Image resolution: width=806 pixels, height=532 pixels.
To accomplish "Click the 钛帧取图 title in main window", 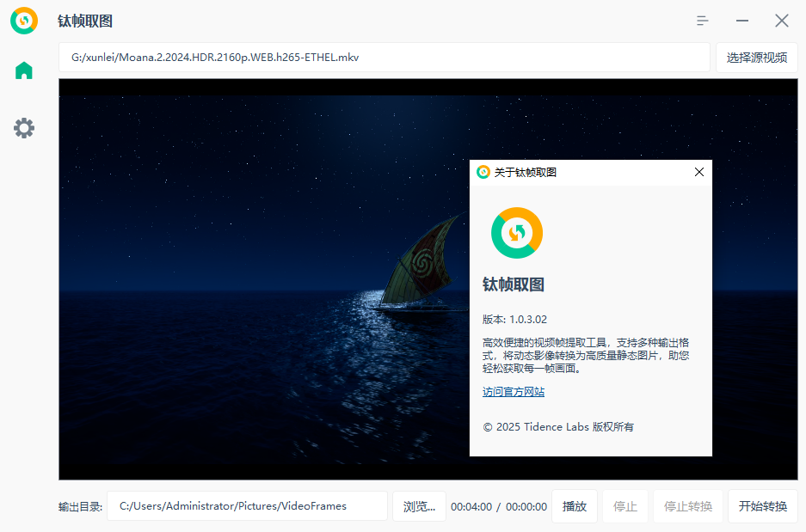I will (x=85, y=21).
